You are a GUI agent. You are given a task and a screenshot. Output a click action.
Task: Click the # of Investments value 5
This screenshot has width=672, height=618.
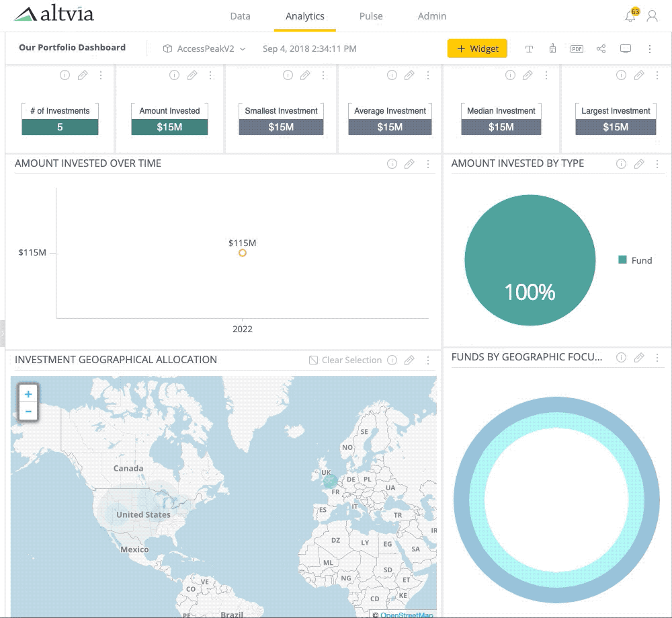click(x=60, y=127)
